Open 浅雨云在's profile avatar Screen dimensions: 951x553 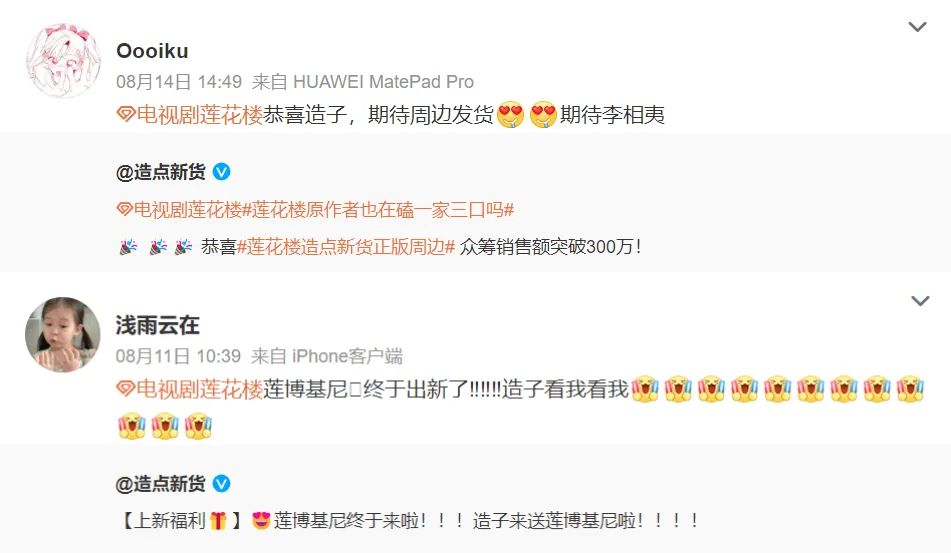click(63, 335)
